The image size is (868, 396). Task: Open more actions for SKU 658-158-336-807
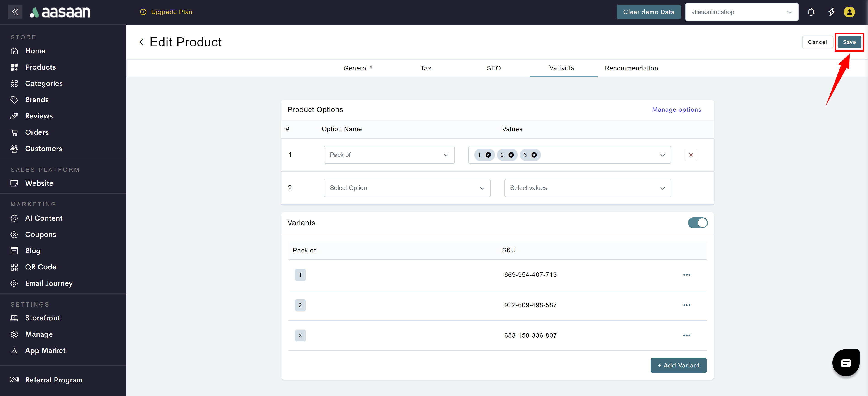[686, 335]
